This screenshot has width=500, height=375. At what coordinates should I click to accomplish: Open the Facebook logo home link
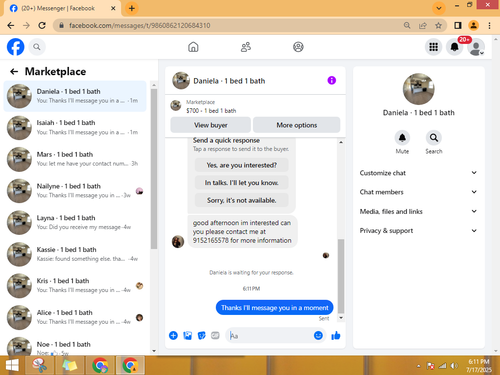coord(16,47)
